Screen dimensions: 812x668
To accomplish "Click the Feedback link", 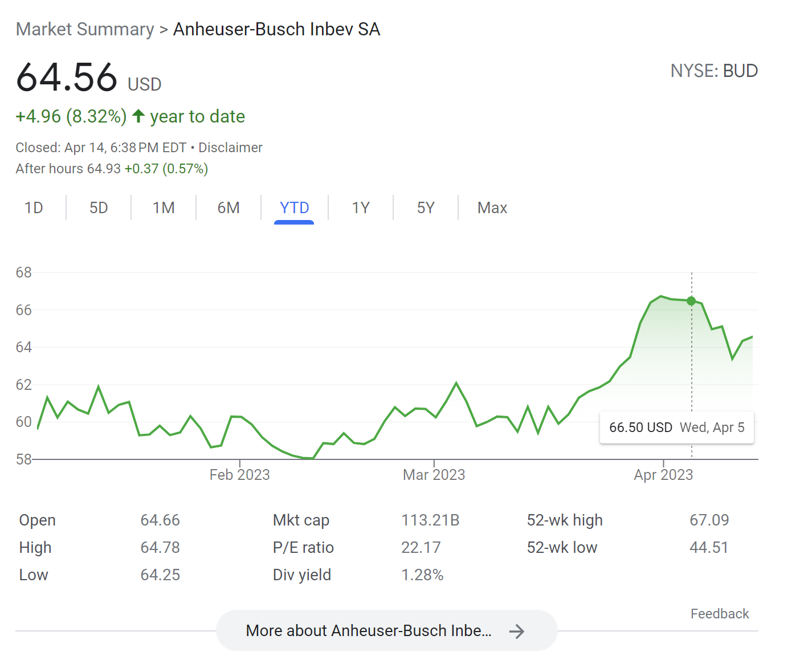I will (x=720, y=614).
